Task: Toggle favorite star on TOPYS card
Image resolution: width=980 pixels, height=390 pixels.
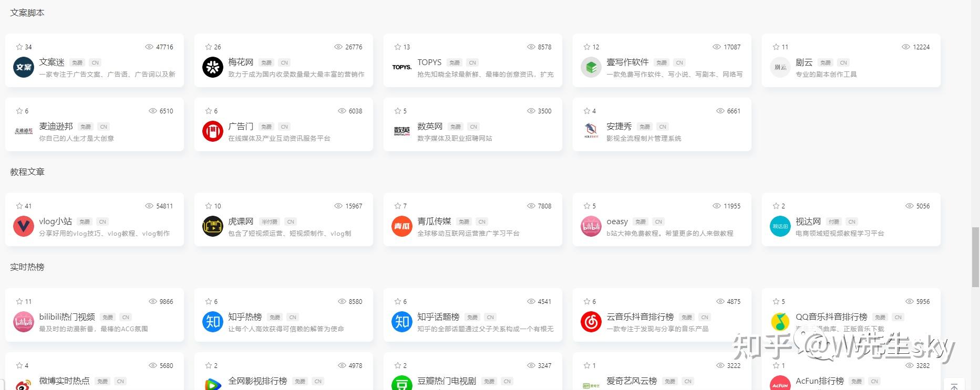Action: coord(398,47)
